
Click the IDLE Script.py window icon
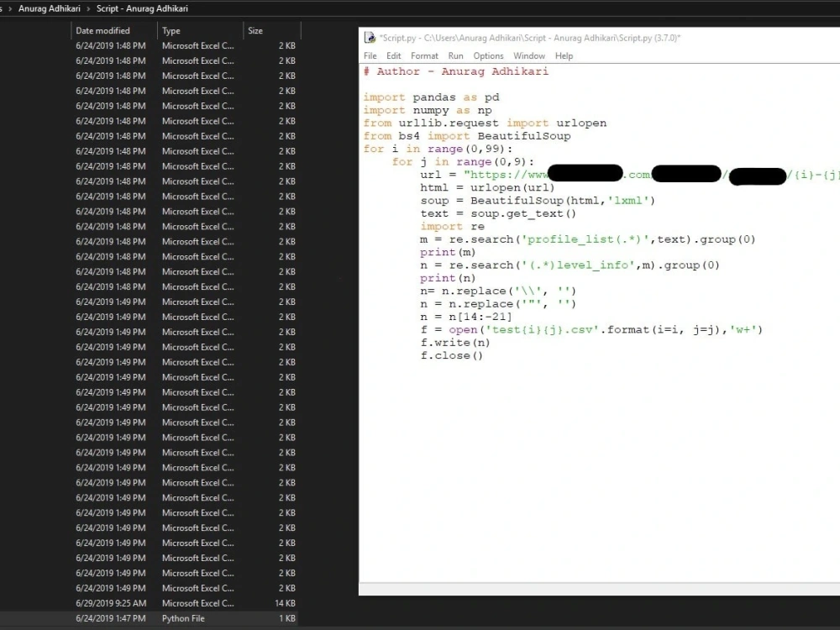pyautogui.click(x=370, y=38)
